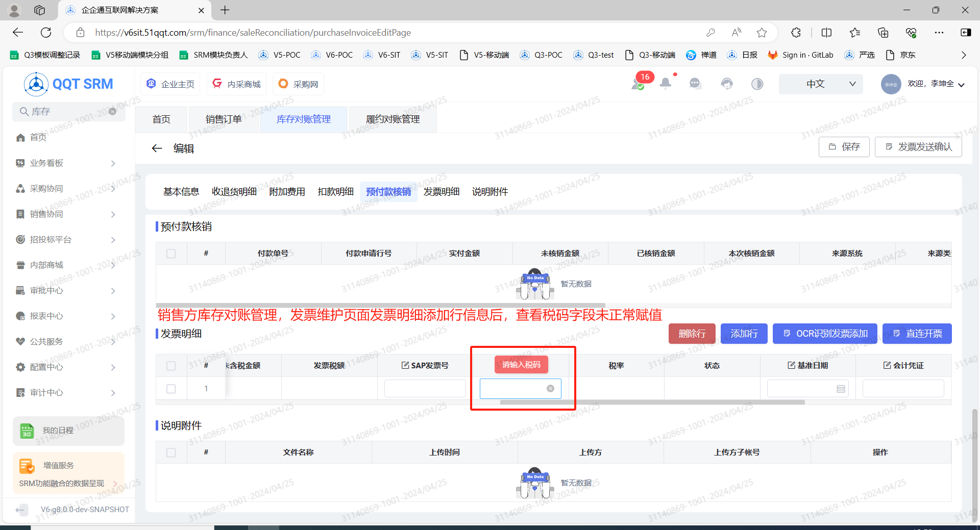Image resolution: width=980 pixels, height=530 pixels.
Task: Open browser extensions puzzle icon
Action: coord(796,33)
